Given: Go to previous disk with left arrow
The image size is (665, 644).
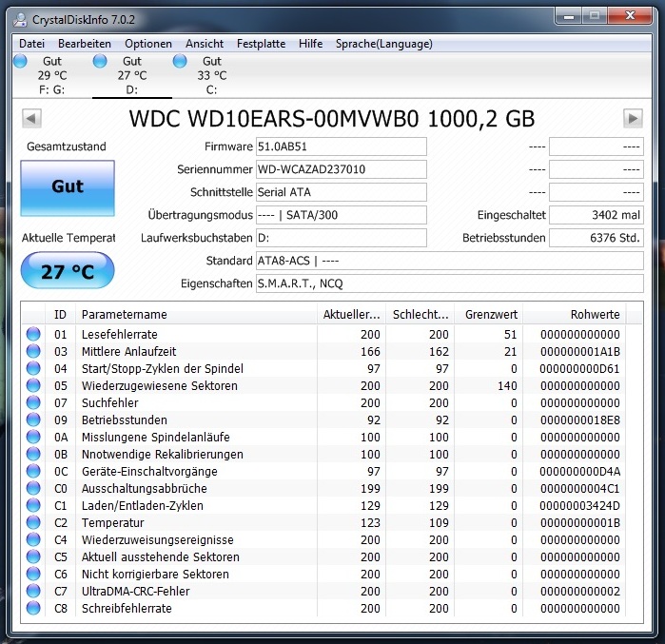Looking at the screenshot, I should [x=31, y=118].
